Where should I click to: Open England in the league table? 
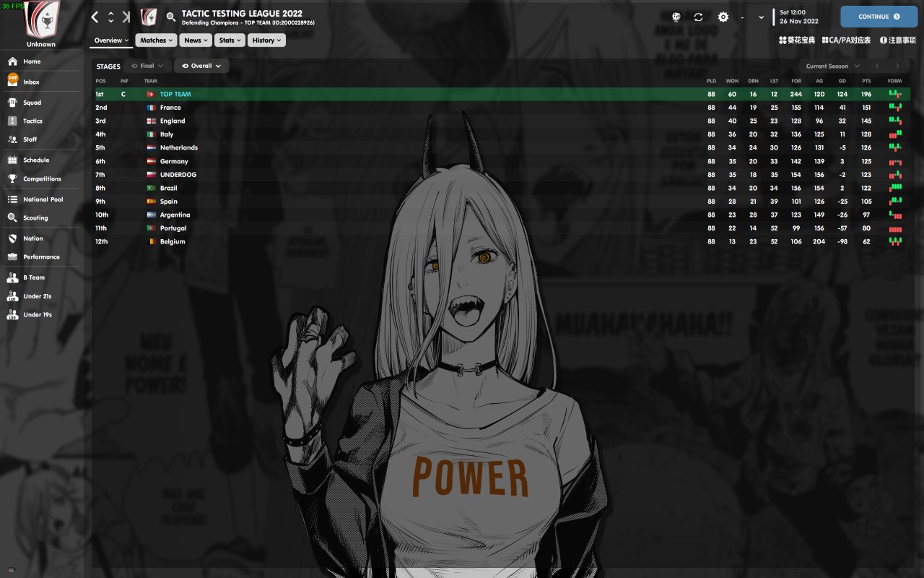click(x=173, y=121)
